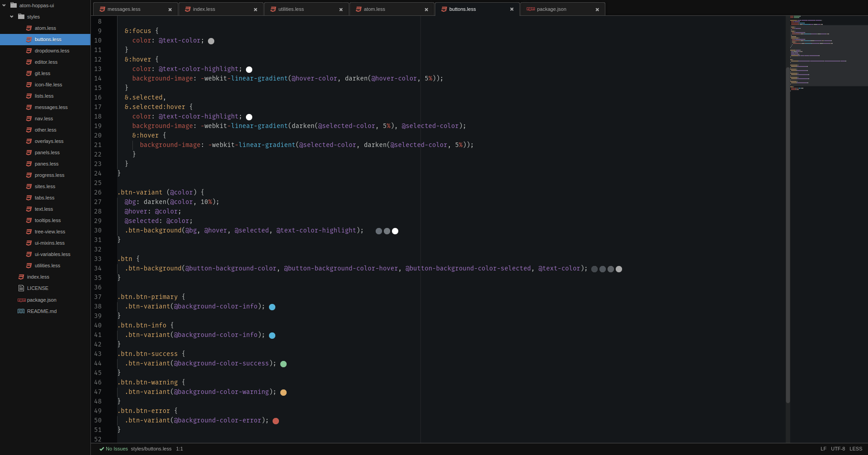Image resolution: width=868 pixels, height=455 pixels.
Task: Open overlays.less in tree view
Action: coord(45,141)
